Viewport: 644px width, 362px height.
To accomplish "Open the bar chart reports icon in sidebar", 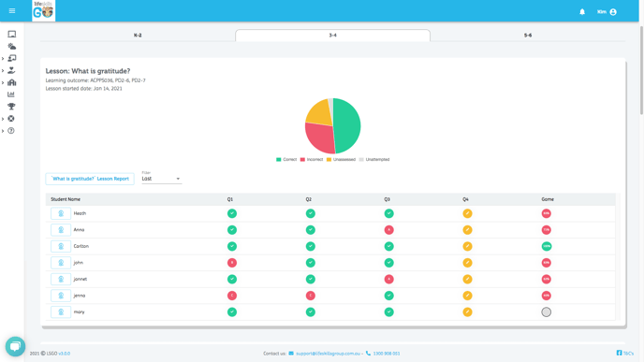I will pos(11,94).
